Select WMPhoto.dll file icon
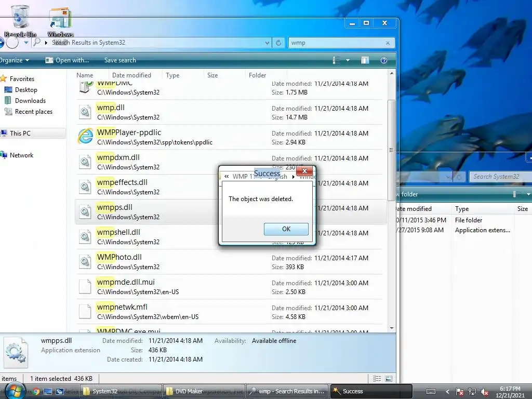The width and height of the screenshot is (532, 399). pos(85,262)
